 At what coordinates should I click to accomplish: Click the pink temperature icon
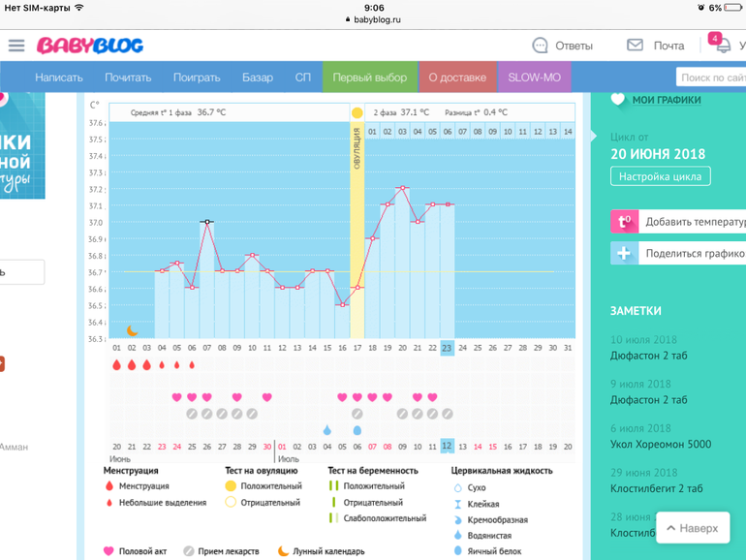pos(624,222)
